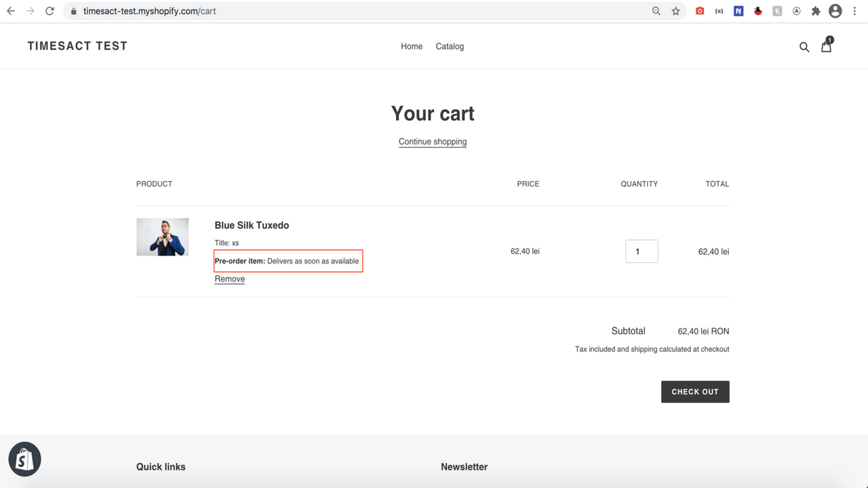Screen dimensions: 868x488
Task: Open the Catalog menu item
Action: pyautogui.click(x=450, y=46)
